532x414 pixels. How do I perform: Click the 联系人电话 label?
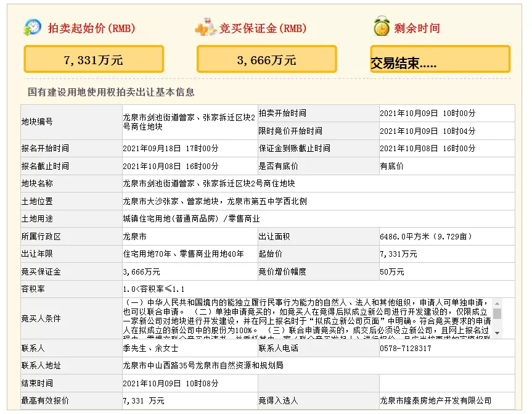[279, 348]
